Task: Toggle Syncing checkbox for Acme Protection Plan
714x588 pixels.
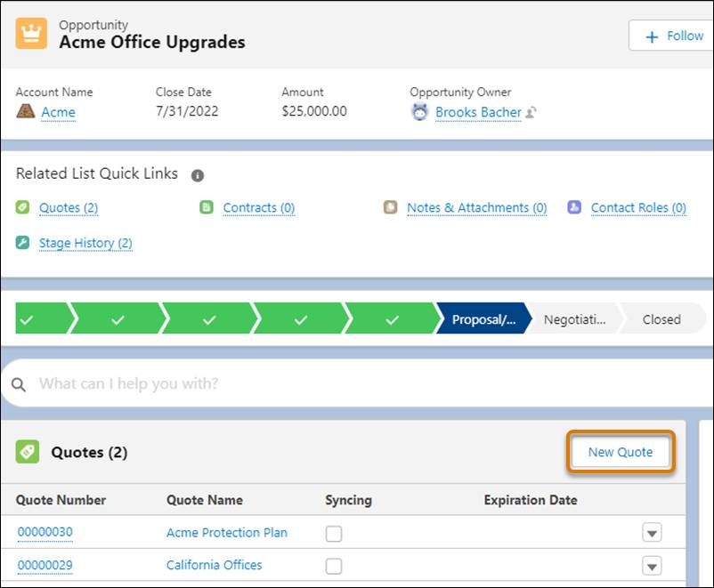Action: pos(334,532)
